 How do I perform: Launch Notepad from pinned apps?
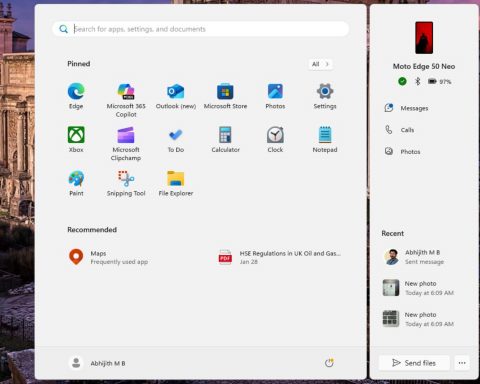coord(325,139)
